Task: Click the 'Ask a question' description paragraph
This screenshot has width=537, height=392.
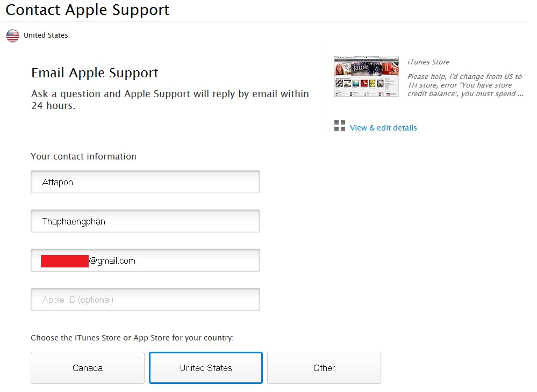Action: [x=170, y=99]
